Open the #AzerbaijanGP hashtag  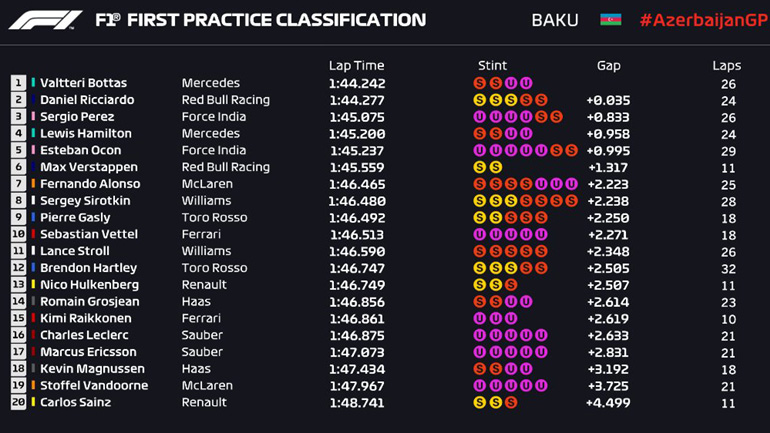point(704,20)
